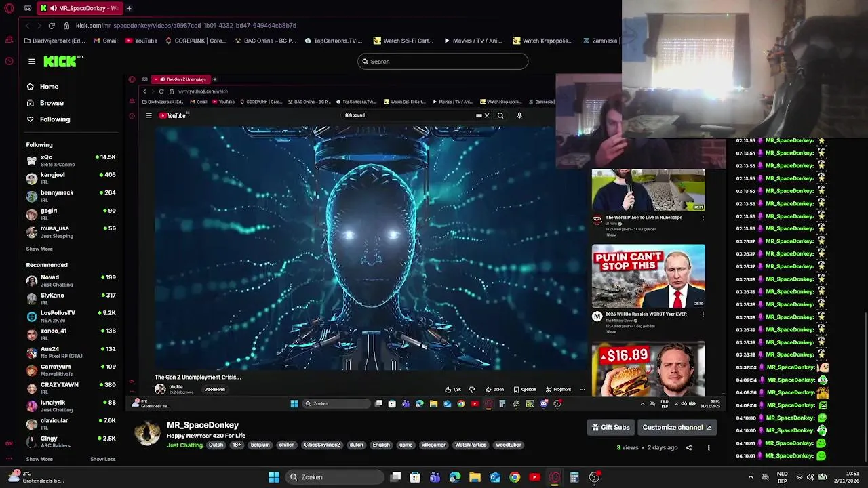Go to the Kick logo homepage
The image size is (868, 488).
(63, 61)
